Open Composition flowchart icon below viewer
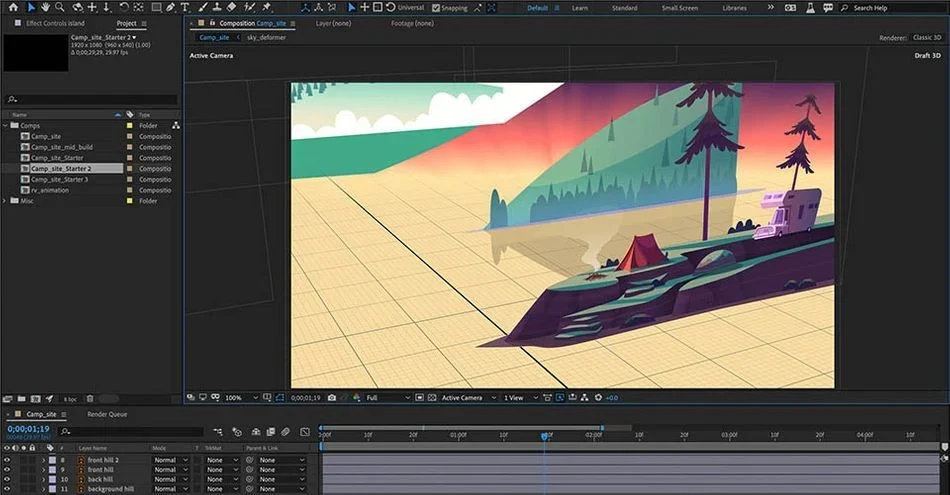 tap(584, 397)
